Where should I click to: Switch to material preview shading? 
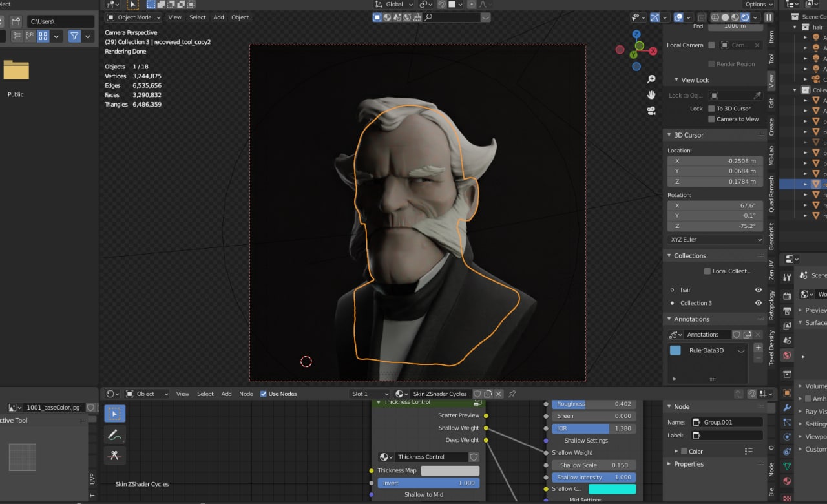(735, 17)
